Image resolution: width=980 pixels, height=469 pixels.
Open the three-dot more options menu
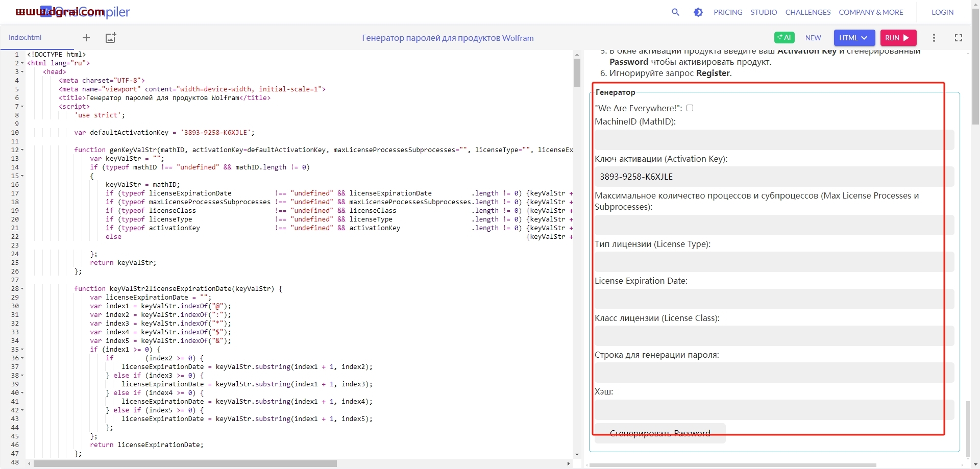pyautogui.click(x=934, y=38)
